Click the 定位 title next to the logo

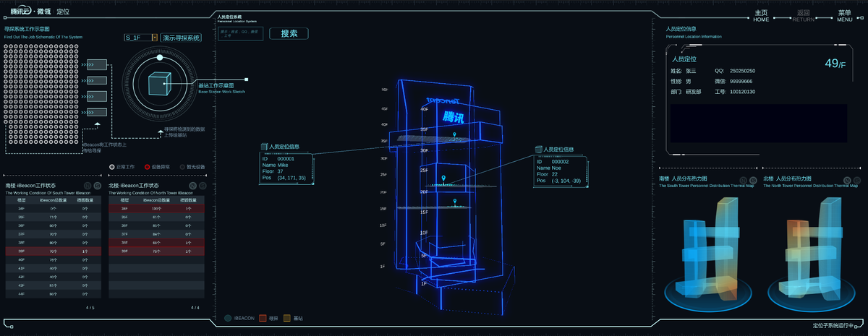coord(63,12)
